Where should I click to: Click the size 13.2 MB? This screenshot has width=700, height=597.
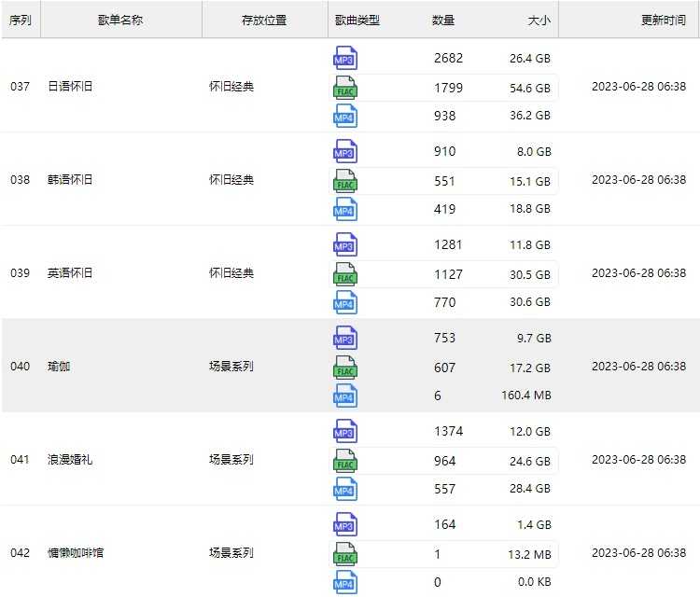(529, 554)
